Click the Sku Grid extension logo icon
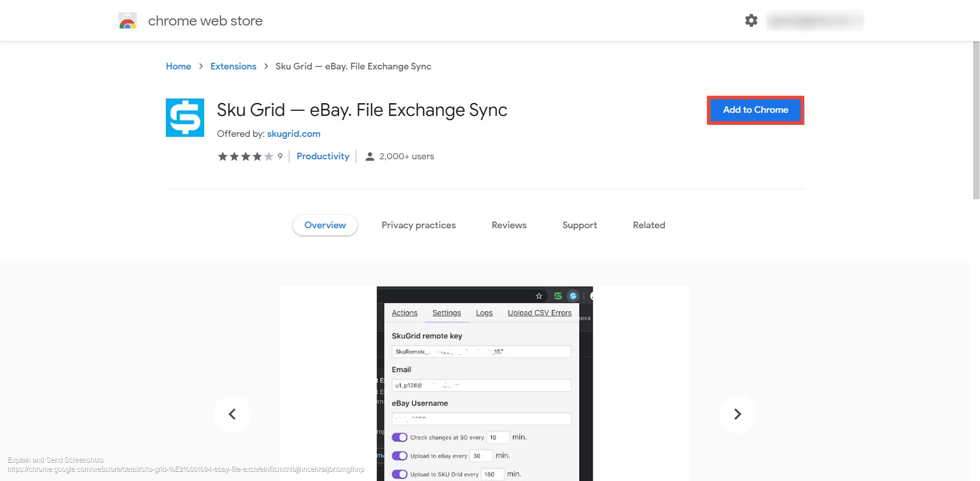Viewport: 980px width, 481px height. 185,117
